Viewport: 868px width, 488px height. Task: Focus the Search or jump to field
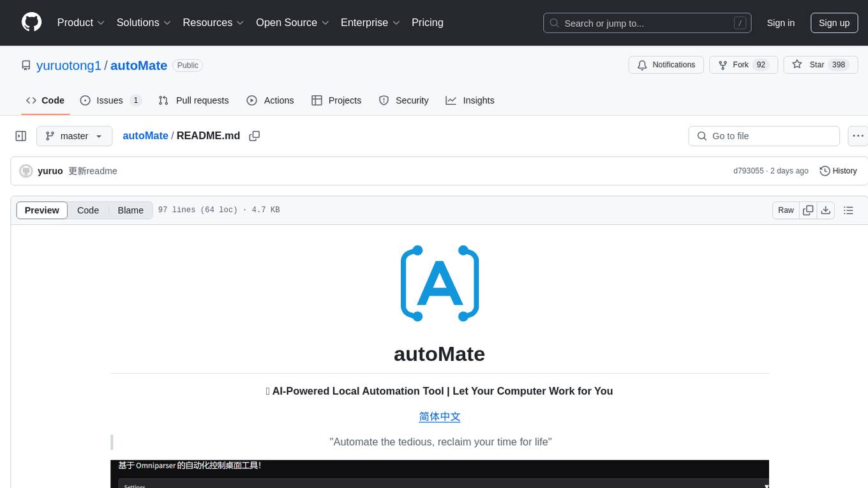[647, 23]
